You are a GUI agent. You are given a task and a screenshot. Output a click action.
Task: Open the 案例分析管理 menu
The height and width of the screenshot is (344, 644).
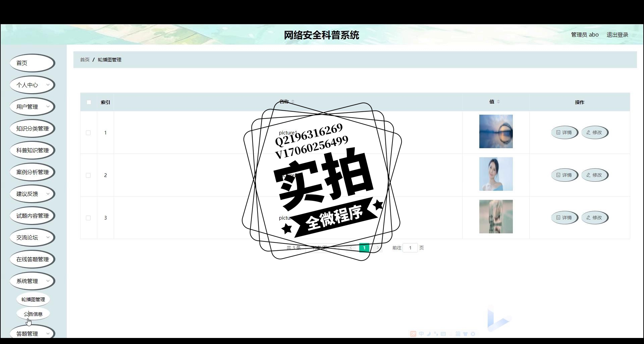pos(32,172)
